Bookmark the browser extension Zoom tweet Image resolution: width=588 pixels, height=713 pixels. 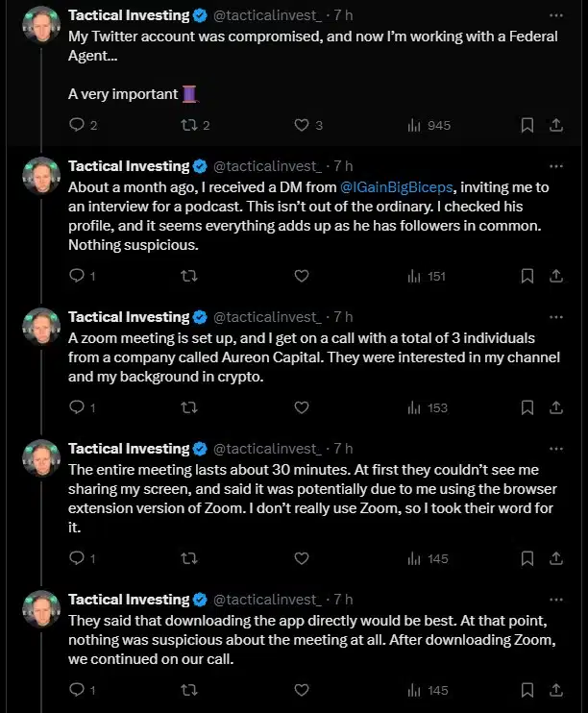coord(527,558)
